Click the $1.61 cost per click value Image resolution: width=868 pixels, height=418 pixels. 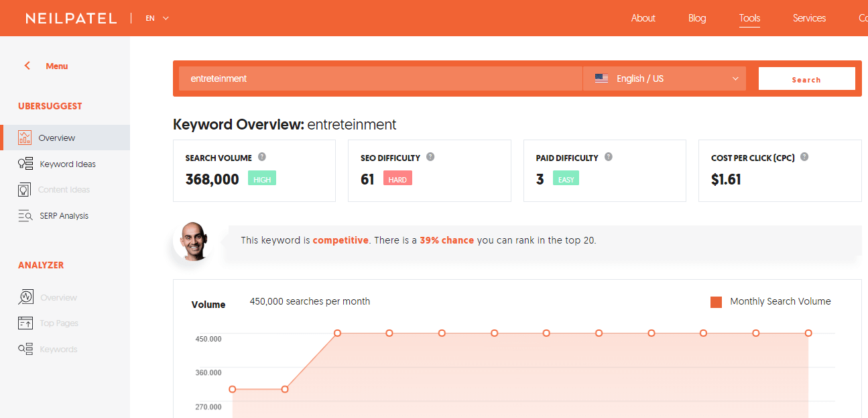pos(726,179)
